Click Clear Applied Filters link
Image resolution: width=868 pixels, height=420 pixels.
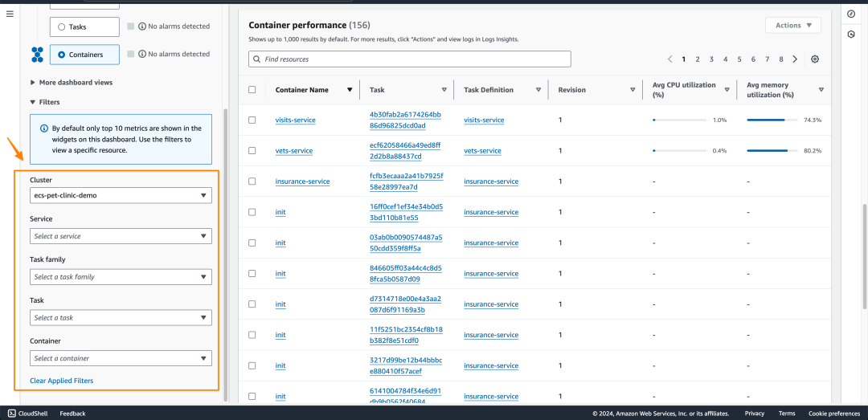61,381
